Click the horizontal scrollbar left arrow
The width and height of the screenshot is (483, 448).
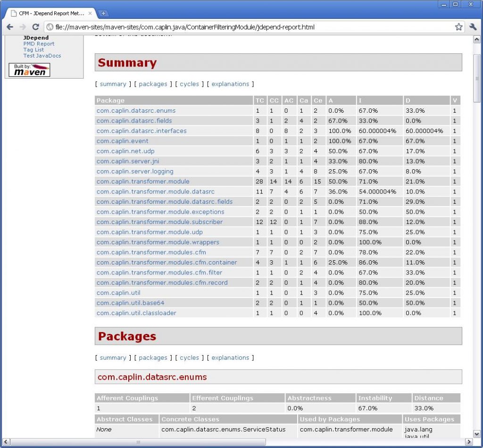[6, 442]
